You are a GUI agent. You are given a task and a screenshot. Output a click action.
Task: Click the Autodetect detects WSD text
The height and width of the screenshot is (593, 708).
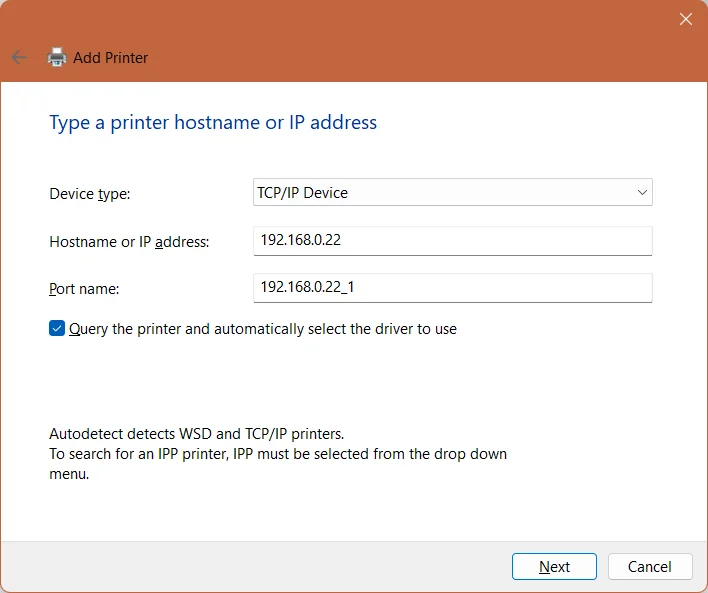[196, 434]
